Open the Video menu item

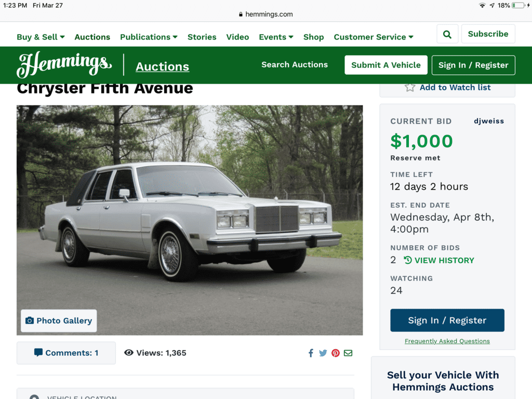tap(237, 37)
